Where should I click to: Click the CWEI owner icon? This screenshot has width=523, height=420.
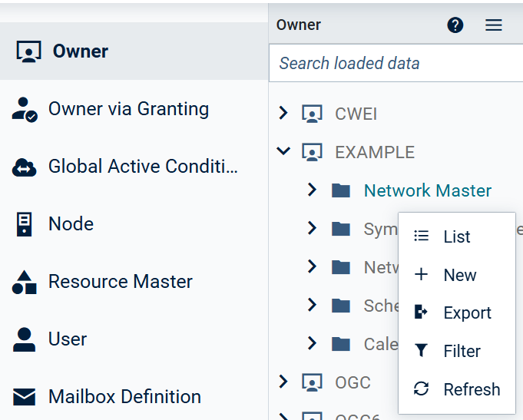[313, 114]
